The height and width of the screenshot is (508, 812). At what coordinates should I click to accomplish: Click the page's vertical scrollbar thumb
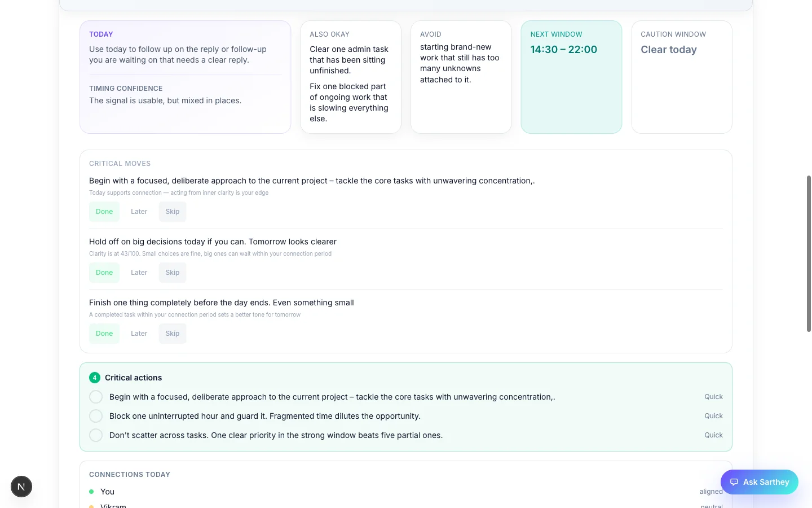(809, 254)
